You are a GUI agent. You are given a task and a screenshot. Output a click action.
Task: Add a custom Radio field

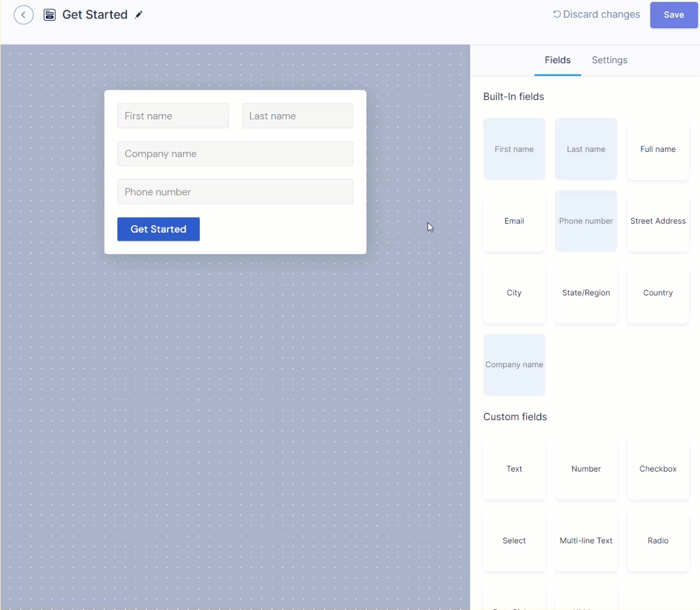pos(658,541)
